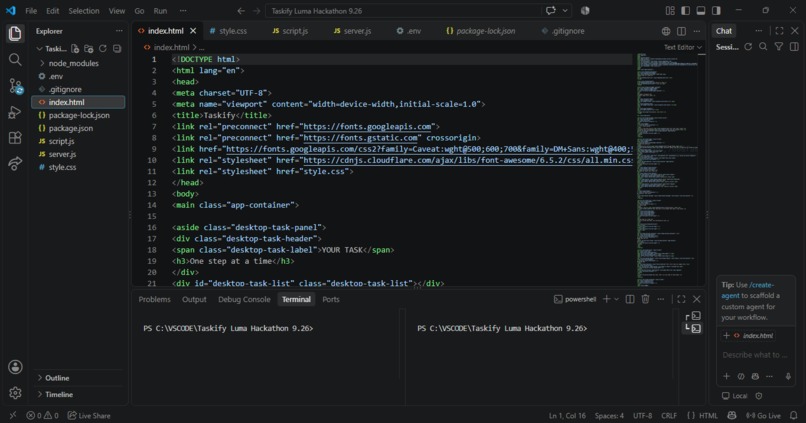The height and width of the screenshot is (423, 806).
Task: Click the title bar search command center field
Action: coord(402,11)
